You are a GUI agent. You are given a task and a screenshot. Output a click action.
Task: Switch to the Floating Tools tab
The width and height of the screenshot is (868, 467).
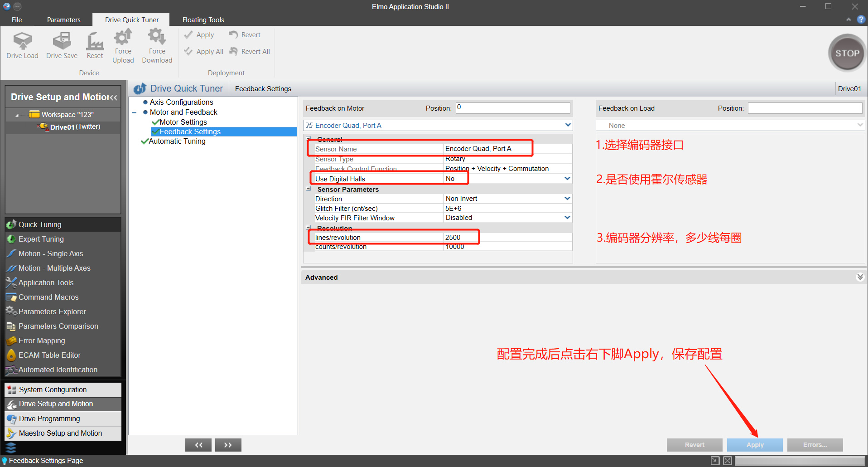[x=203, y=19]
